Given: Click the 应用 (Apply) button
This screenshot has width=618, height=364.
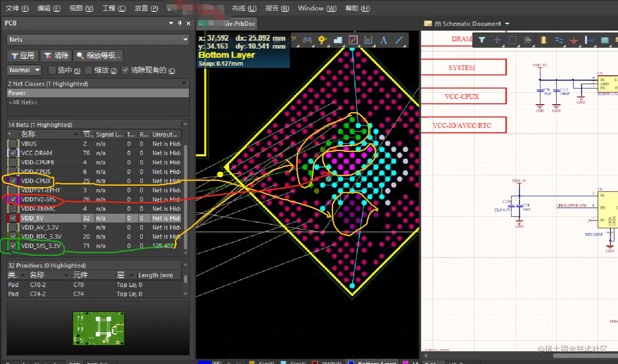Looking at the screenshot, I should [23, 56].
